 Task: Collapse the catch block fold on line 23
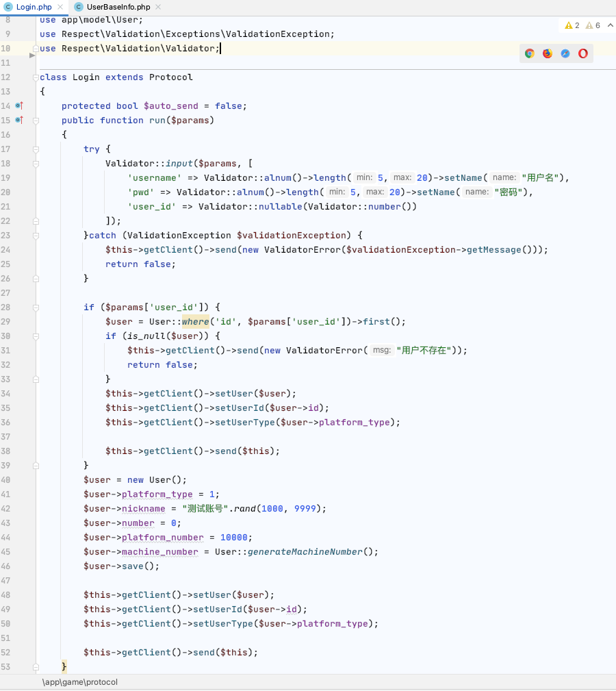pos(36,236)
